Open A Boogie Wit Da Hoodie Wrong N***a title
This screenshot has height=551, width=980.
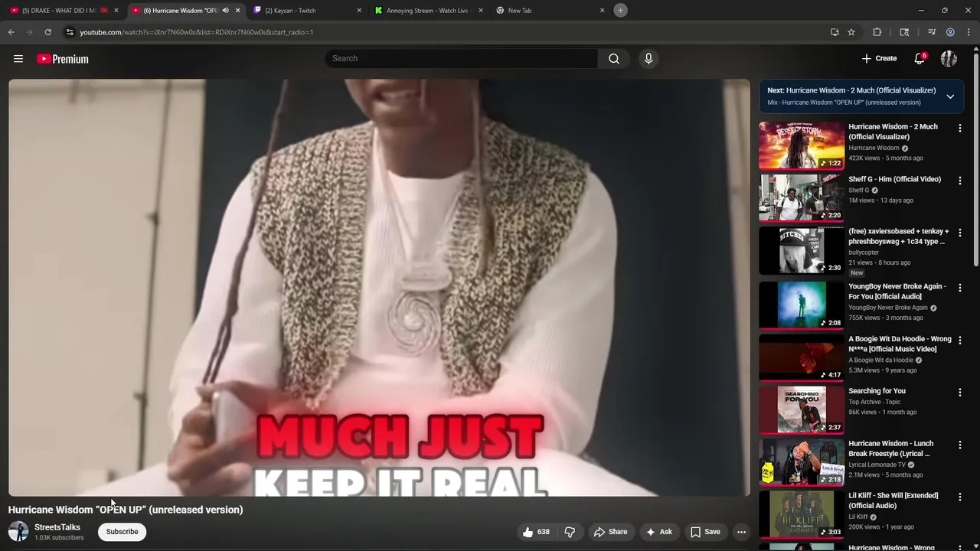(x=900, y=344)
